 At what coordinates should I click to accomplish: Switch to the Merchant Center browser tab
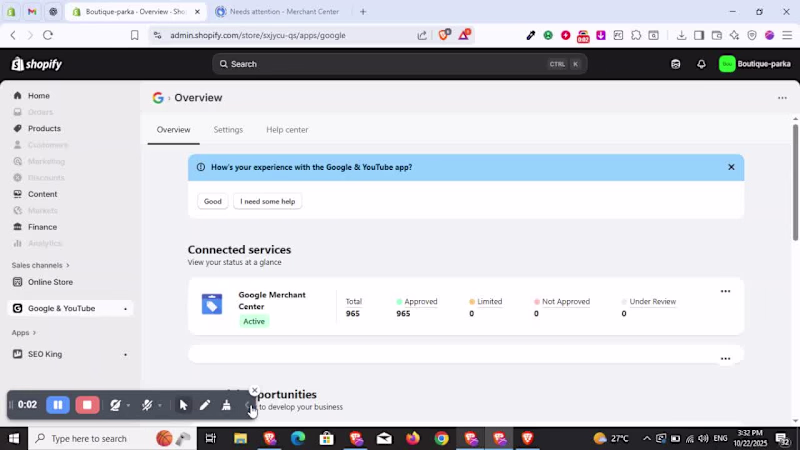[x=279, y=11]
